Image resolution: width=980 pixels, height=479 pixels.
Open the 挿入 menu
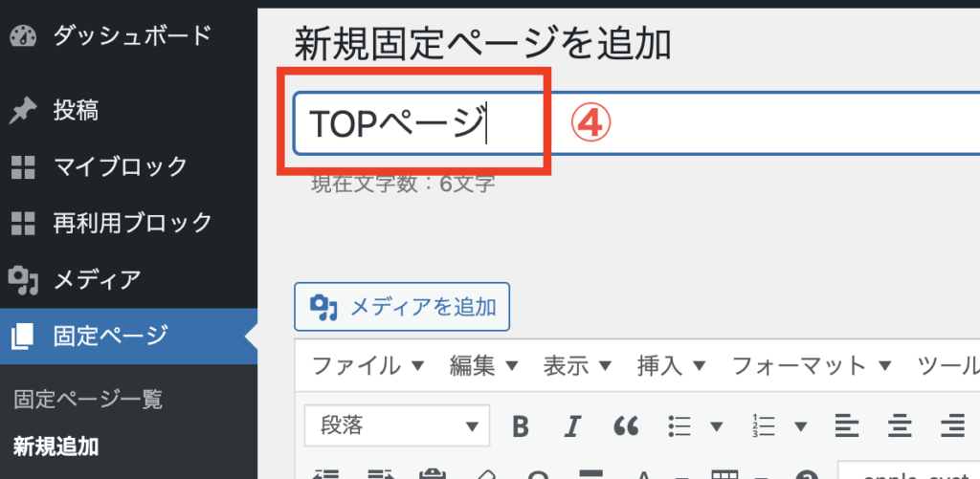click(x=672, y=366)
